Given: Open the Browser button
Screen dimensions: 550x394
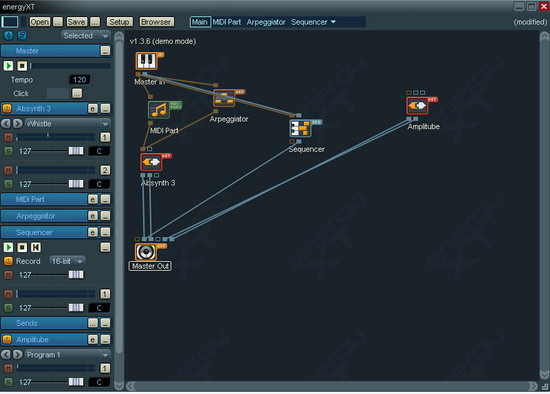Looking at the screenshot, I should pyautogui.click(x=156, y=22).
